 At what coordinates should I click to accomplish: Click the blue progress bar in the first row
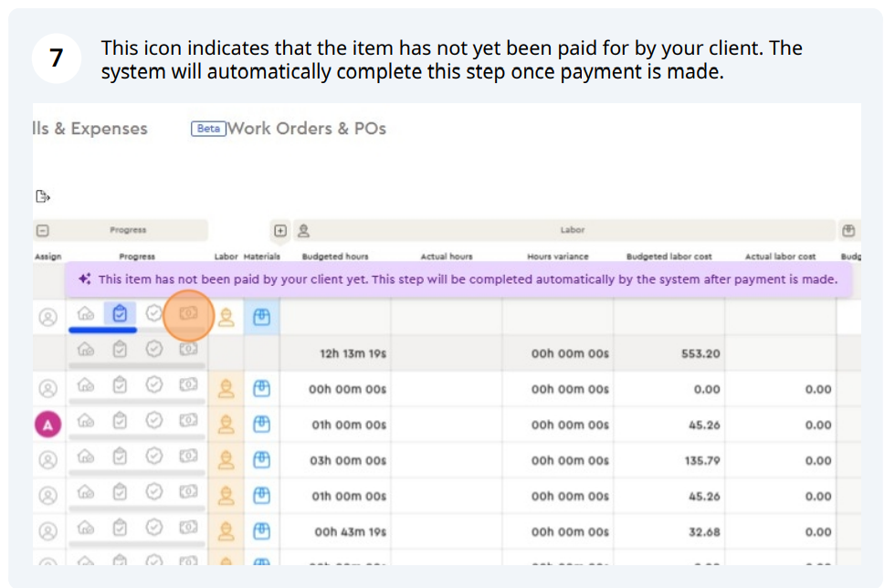pyautogui.click(x=103, y=330)
